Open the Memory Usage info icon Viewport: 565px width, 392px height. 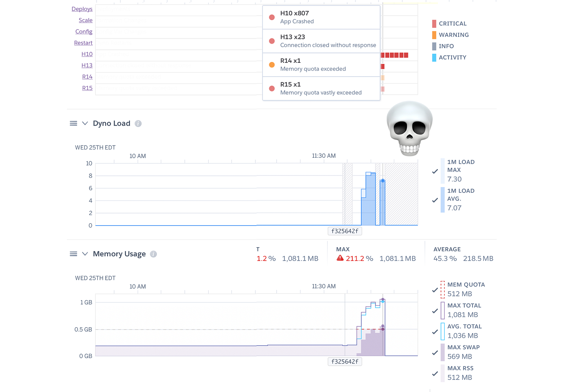(x=153, y=254)
